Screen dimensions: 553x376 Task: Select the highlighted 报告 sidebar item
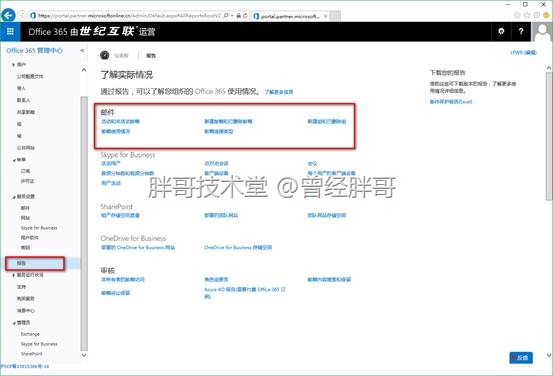point(35,263)
